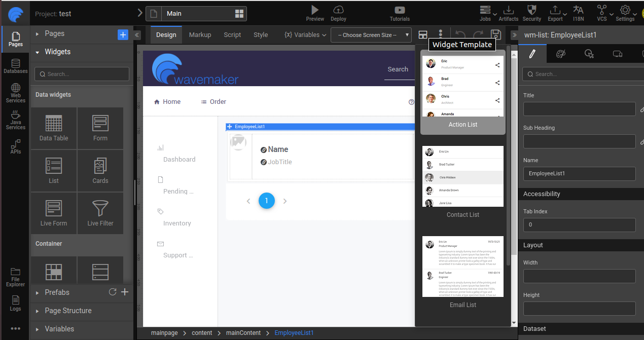644x340 pixels.
Task: Click the Widget Template icon in toolbar
Action: (423, 34)
